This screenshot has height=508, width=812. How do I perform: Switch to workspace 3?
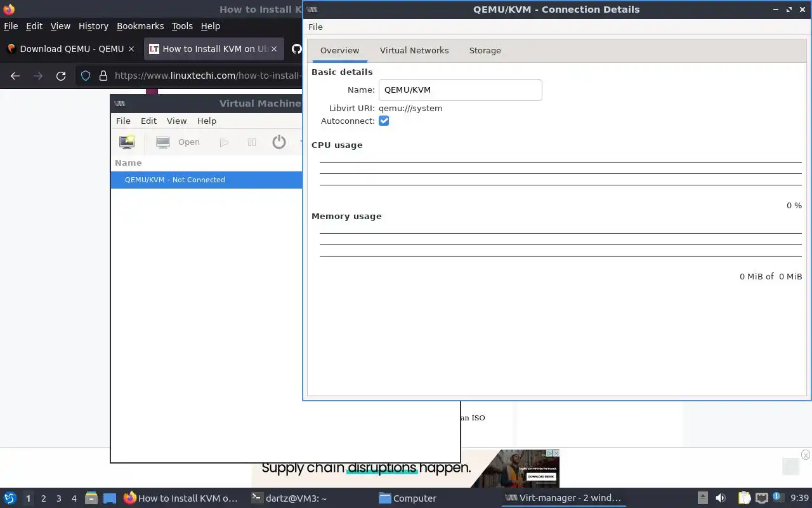(58, 498)
